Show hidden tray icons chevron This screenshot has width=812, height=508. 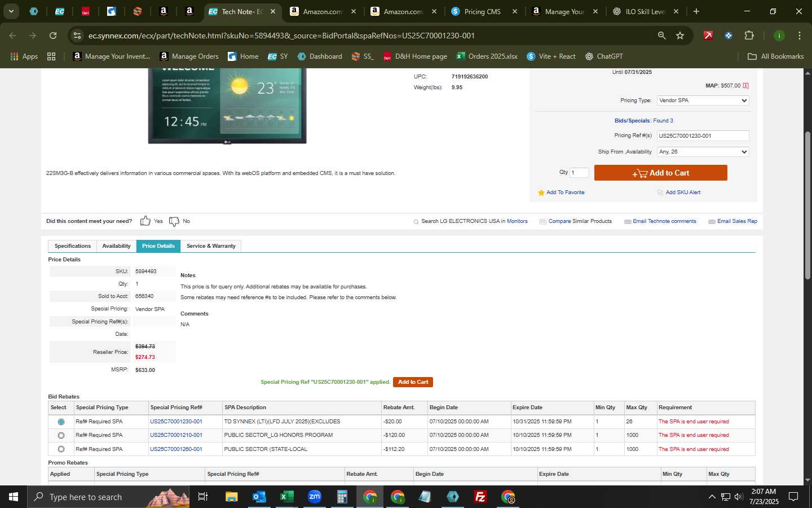point(712,497)
